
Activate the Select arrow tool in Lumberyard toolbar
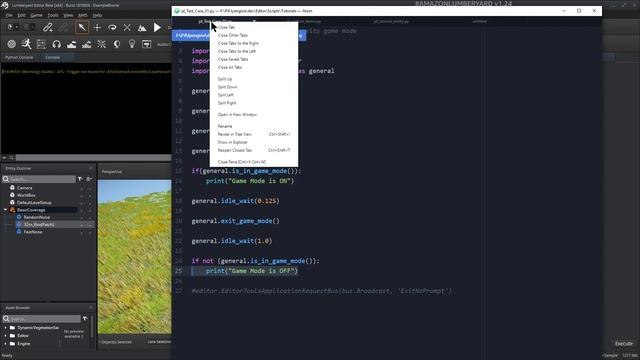click(x=82, y=27)
